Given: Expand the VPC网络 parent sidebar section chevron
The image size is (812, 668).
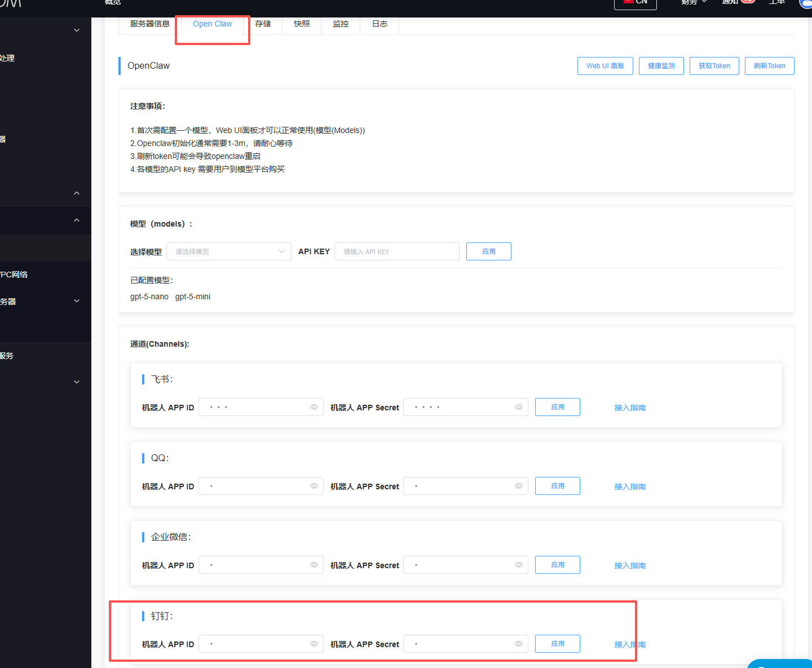Looking at the screenshot, I should pos(77,220).
